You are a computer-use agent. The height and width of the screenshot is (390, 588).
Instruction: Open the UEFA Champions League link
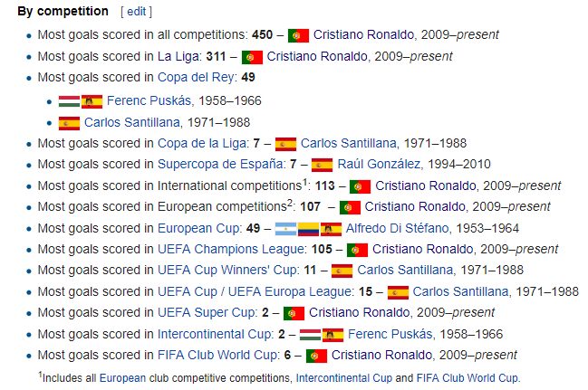tap(229, 250)
